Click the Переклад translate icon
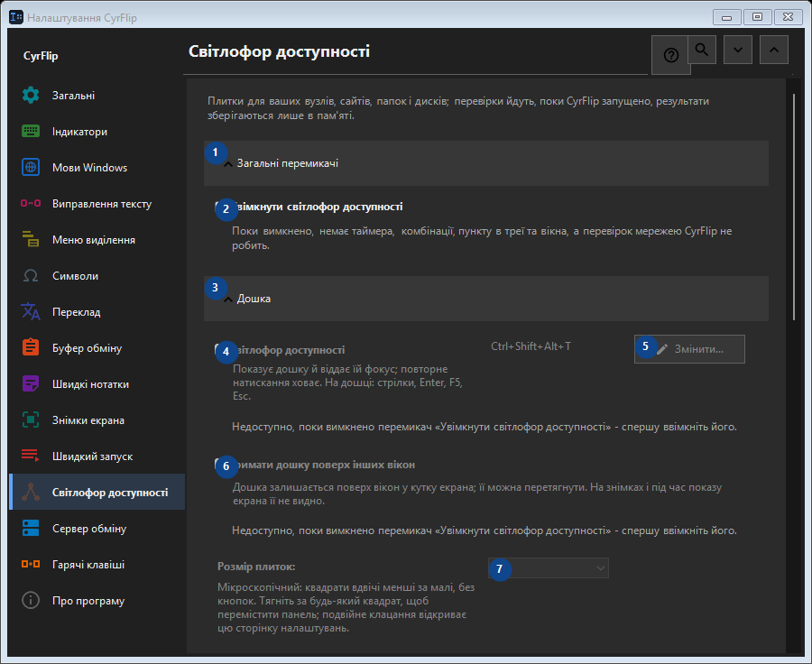 pyautogui.click(x=31, y=312)
